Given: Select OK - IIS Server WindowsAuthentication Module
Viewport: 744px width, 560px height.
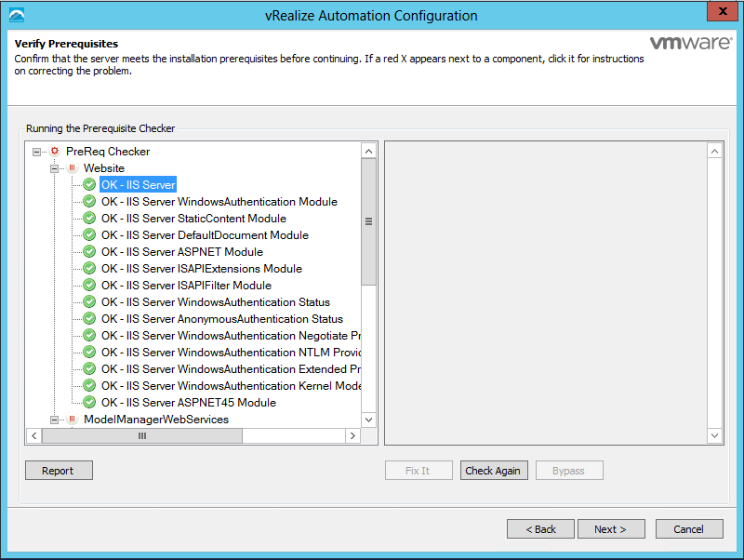Looking at the screenshot, I should (219, 202).
